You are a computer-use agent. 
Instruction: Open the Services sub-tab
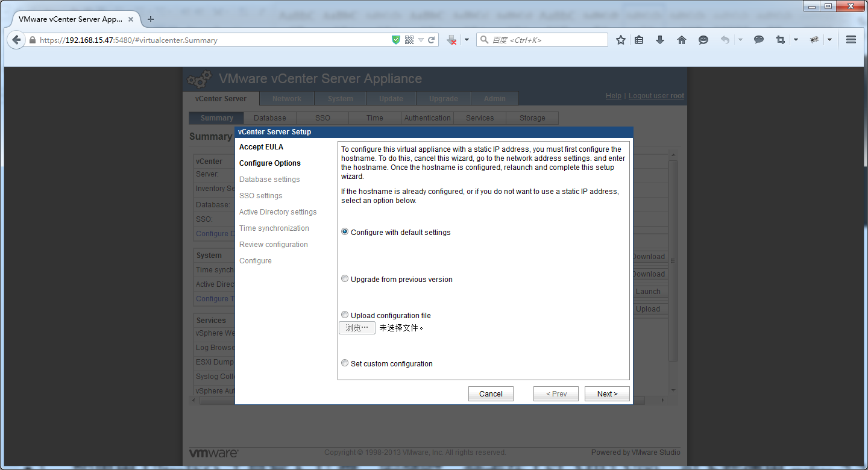pyautogui.click(x=480, y=118)
